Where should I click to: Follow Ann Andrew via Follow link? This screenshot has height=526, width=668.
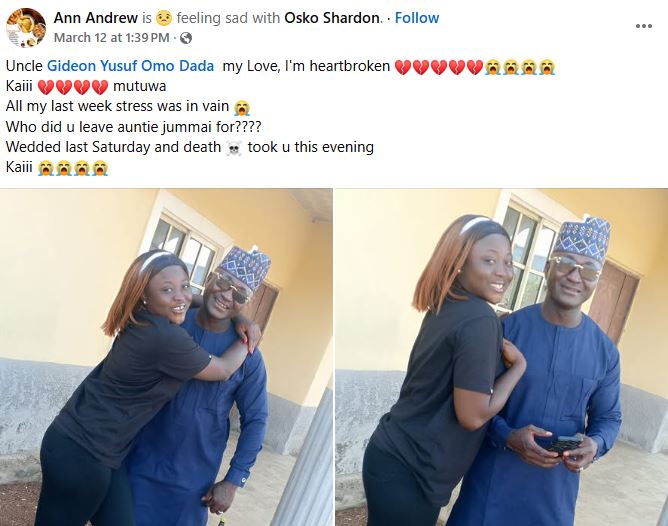point(417,18)
